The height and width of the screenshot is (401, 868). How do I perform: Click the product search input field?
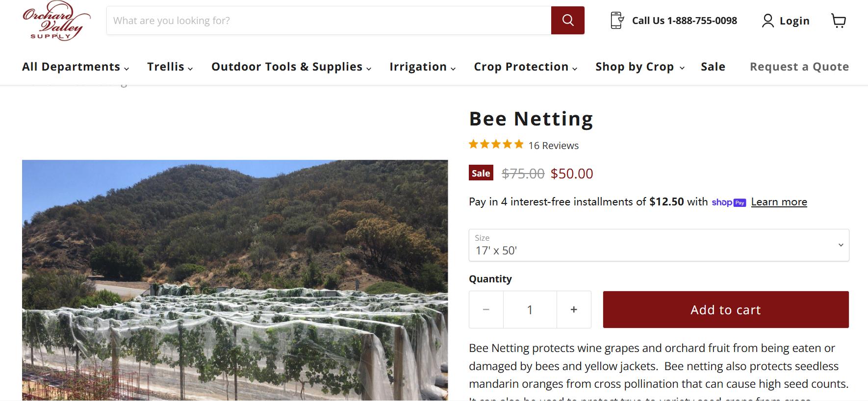point(329,21)
